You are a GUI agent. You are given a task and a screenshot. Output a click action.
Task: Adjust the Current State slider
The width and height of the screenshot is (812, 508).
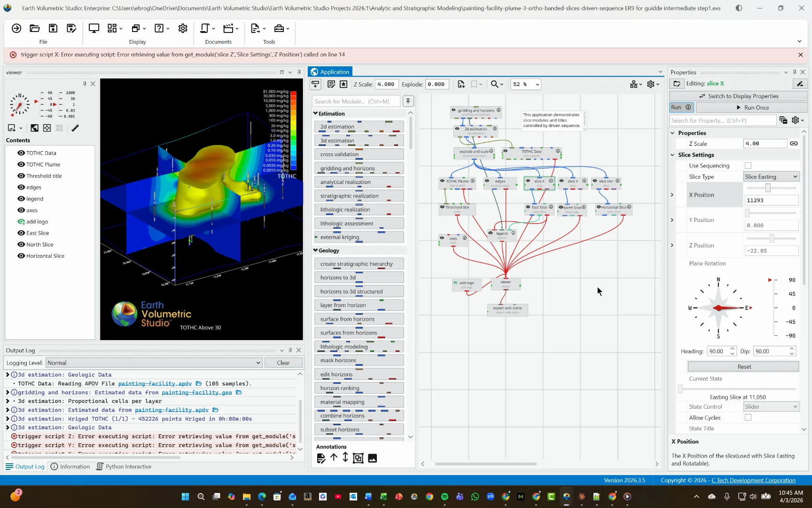tap(680, 389)
